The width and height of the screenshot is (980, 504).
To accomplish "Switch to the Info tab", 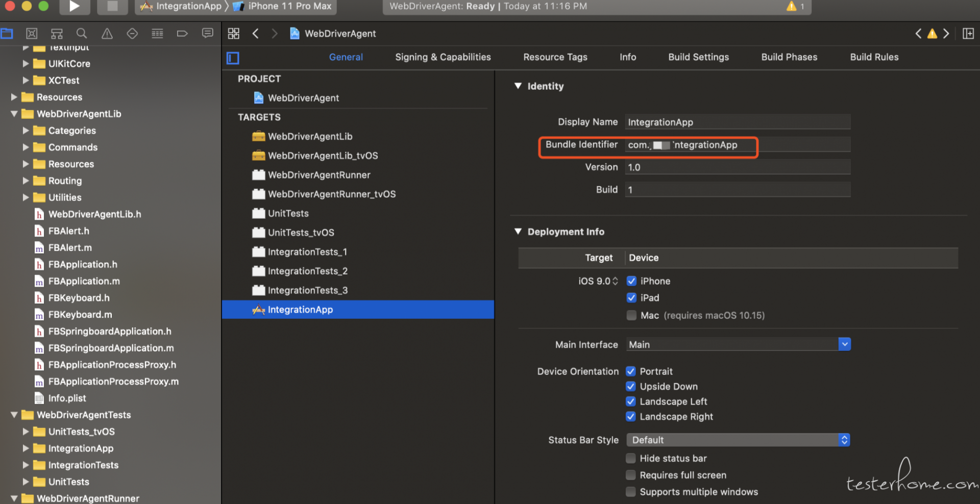I will pos(628,57).
